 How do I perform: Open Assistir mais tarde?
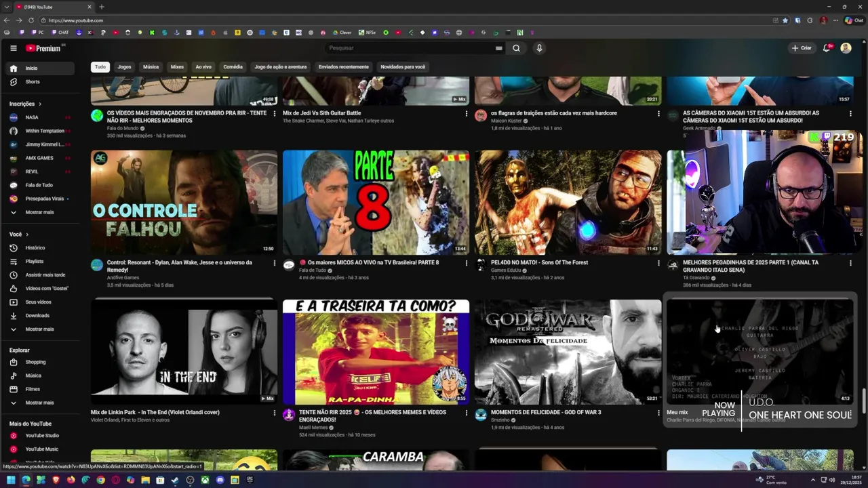pos(41,275)
